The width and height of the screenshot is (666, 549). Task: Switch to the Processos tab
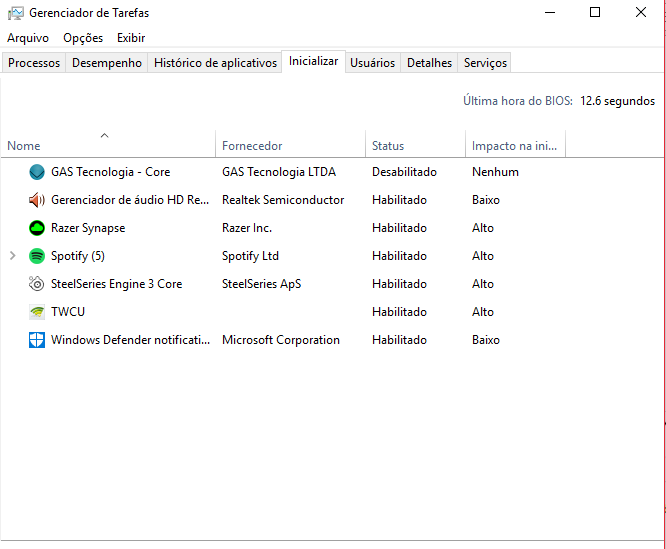point(34,63)
